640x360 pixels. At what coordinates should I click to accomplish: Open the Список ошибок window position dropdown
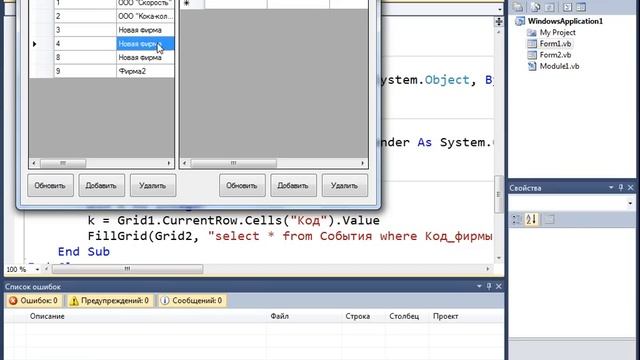click(x=479, y=286)
